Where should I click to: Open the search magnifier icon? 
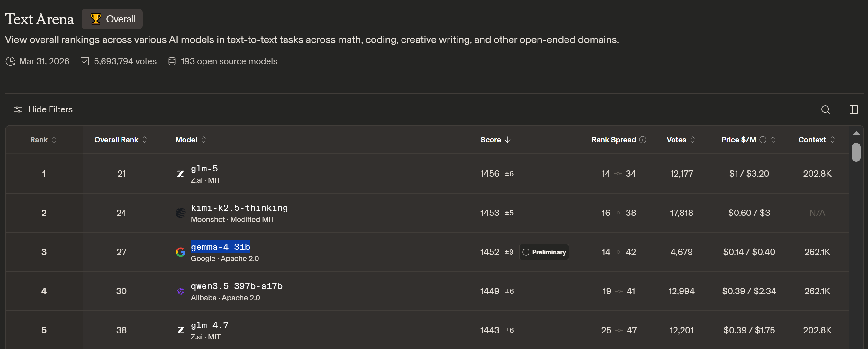click(825, 109)
